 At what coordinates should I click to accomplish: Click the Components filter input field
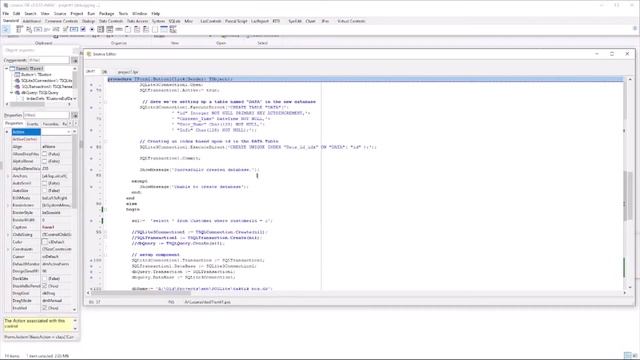tap(50, 60)
